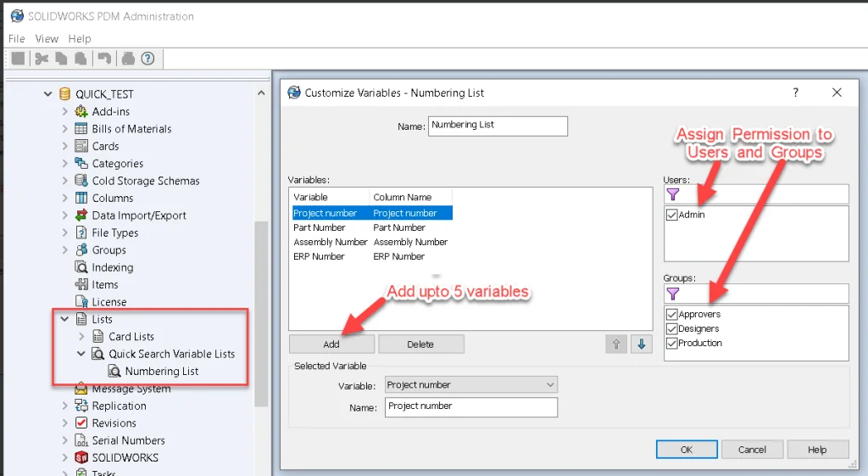Click the Groups people icon

(81, 249)
